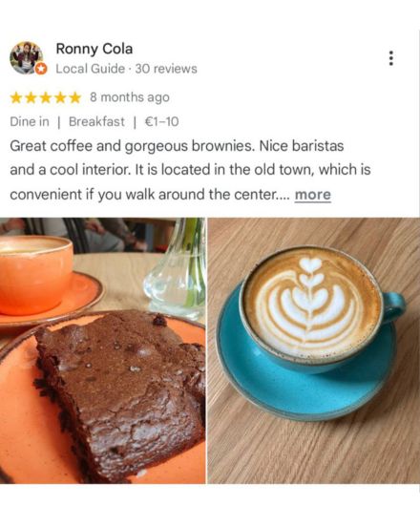This screenshot has height=505, width=420.
Task: Click the Dine in label
Action: point(30,122)
